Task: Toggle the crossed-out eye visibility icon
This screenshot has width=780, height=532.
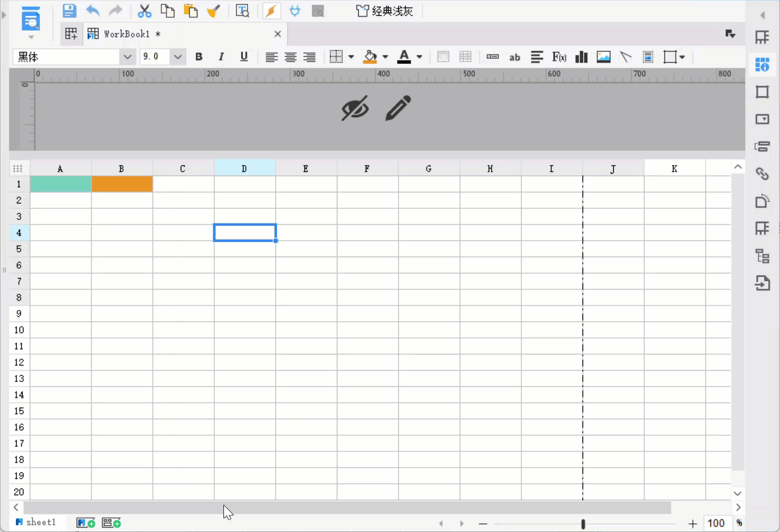Action: click(x=355, y=108)
